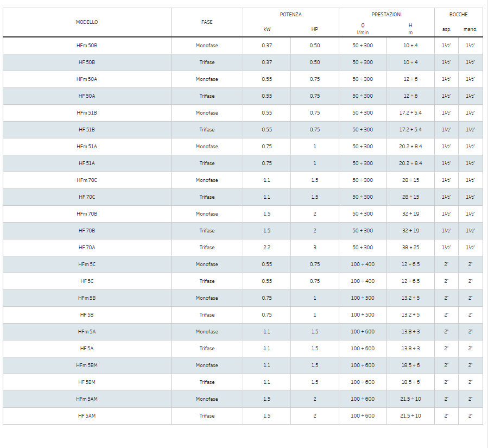Click the PRESTAZIONI header cell
Screen dimensions: 488x448
[386, 15]
